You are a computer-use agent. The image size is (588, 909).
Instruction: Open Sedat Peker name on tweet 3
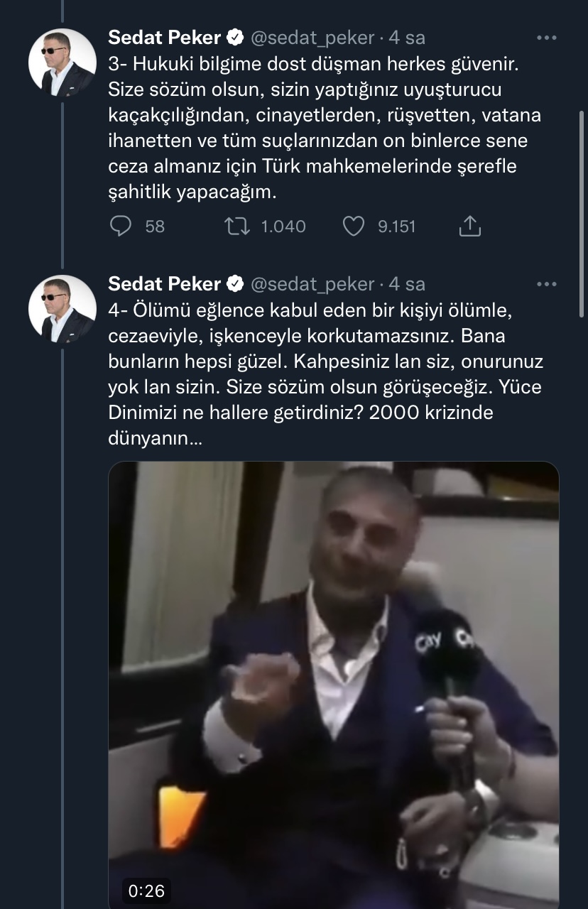(164, 38)
